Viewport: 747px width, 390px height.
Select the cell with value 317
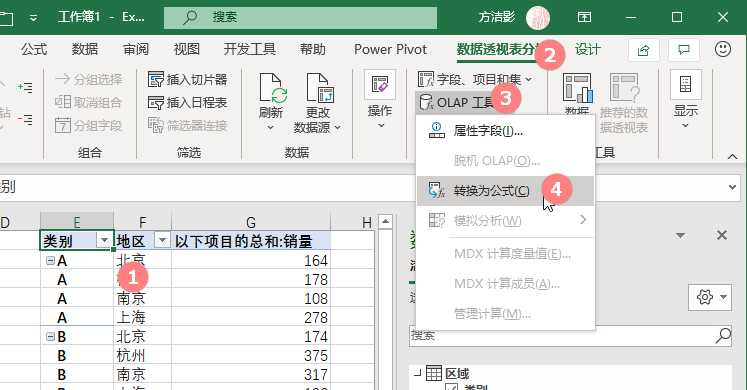pyautogui.click(x=251, y=375)
